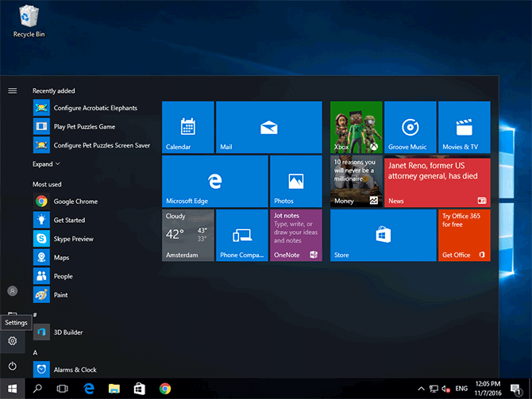This screenshot has width=532, height=399.
Task: Open Get Started app entry
Action: coord(91,220)
